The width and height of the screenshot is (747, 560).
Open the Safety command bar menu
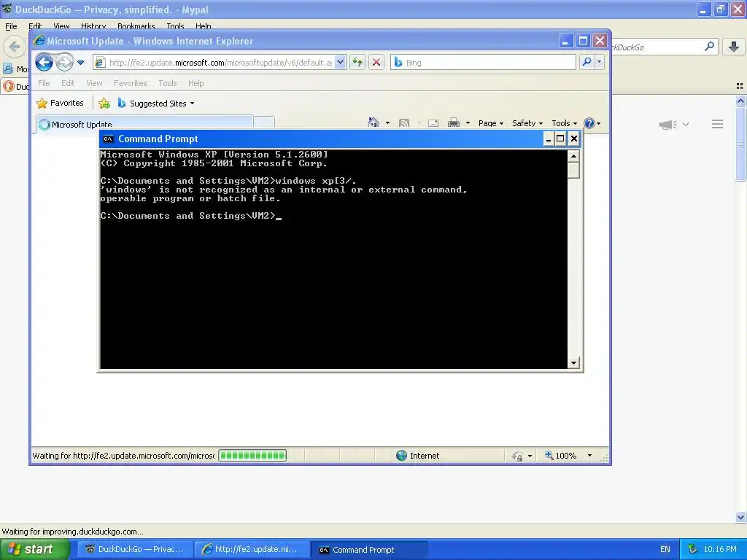click(x=527, y=122)
